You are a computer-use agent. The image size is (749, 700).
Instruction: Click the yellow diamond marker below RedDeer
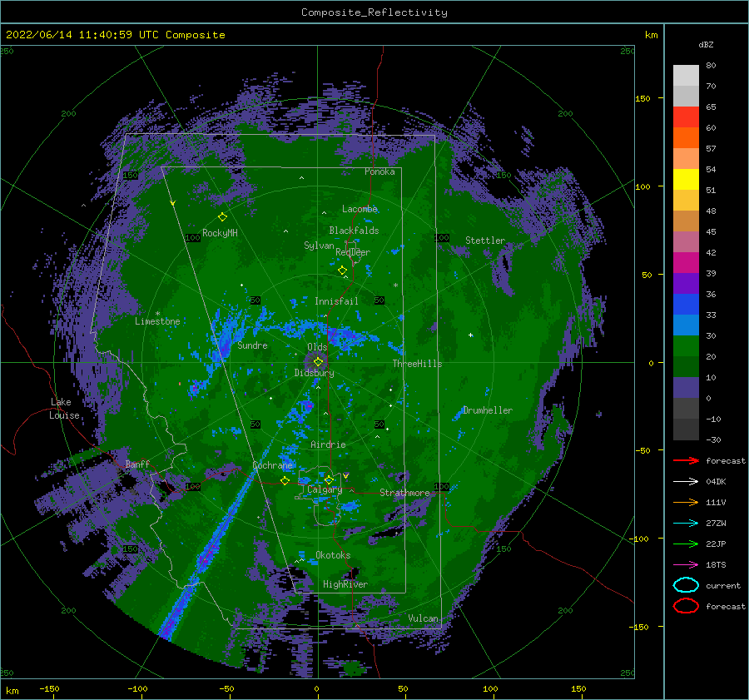pyautogui.click(x=343, y=271)
